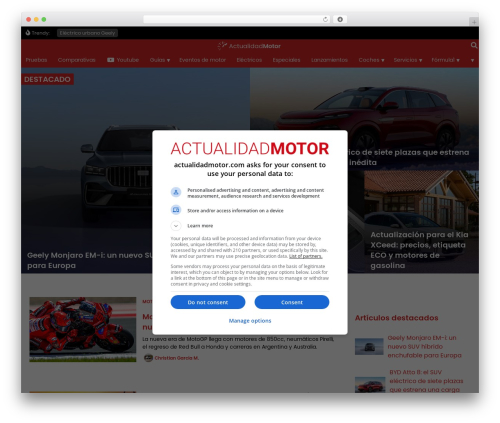Click the MotoGP rider article thumbnail

[83, 329]
